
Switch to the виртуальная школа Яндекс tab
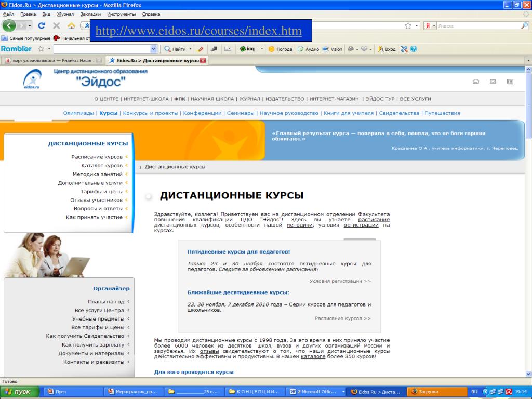coord(53,61)
